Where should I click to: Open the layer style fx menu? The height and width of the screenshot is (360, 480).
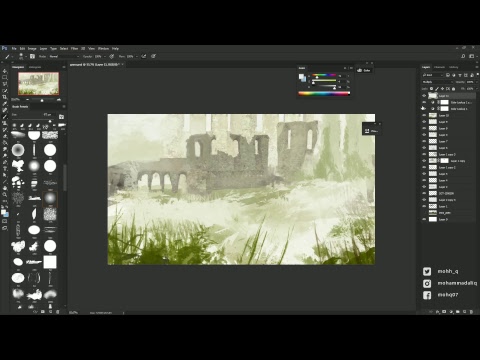tap(438, 312)
